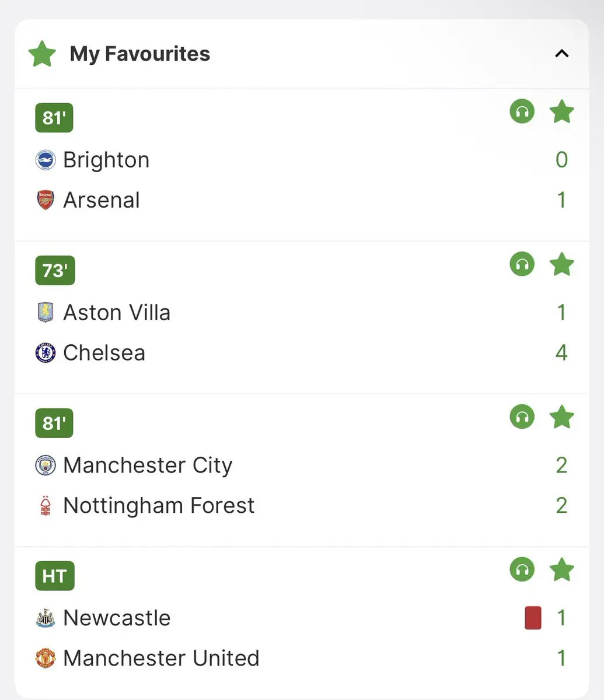Collapse the My Favourites panel
The width and height of the screenshot is (604, 700).
click(x=561, y=54)
